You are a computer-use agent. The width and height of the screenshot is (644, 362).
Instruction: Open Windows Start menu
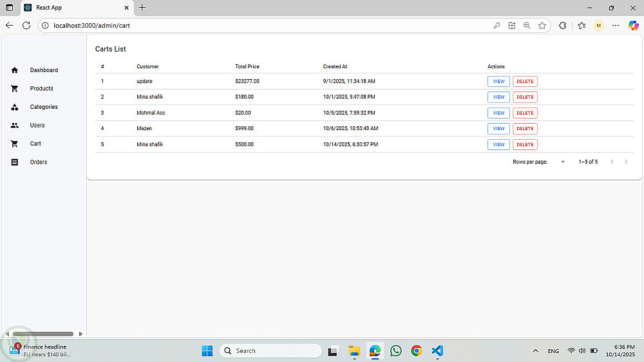click(207, 351)
